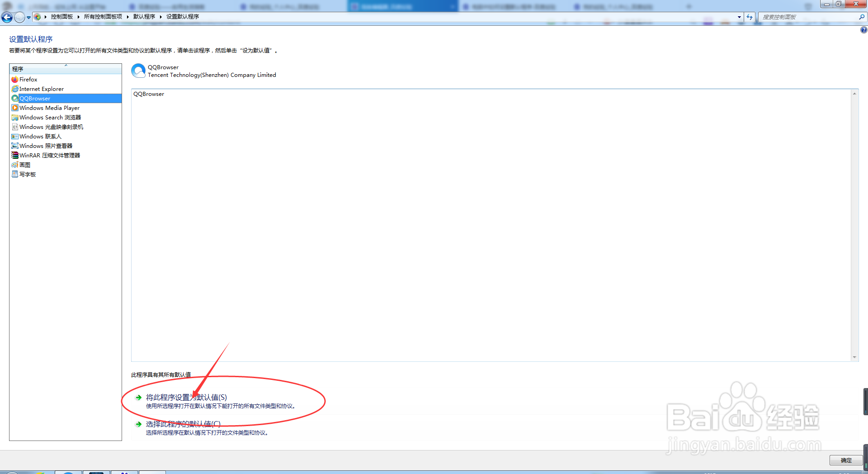Viewport: 868px width, 474px height.
Task: Click the Windows 联系人 icon
Action: (x=15, y=137)
